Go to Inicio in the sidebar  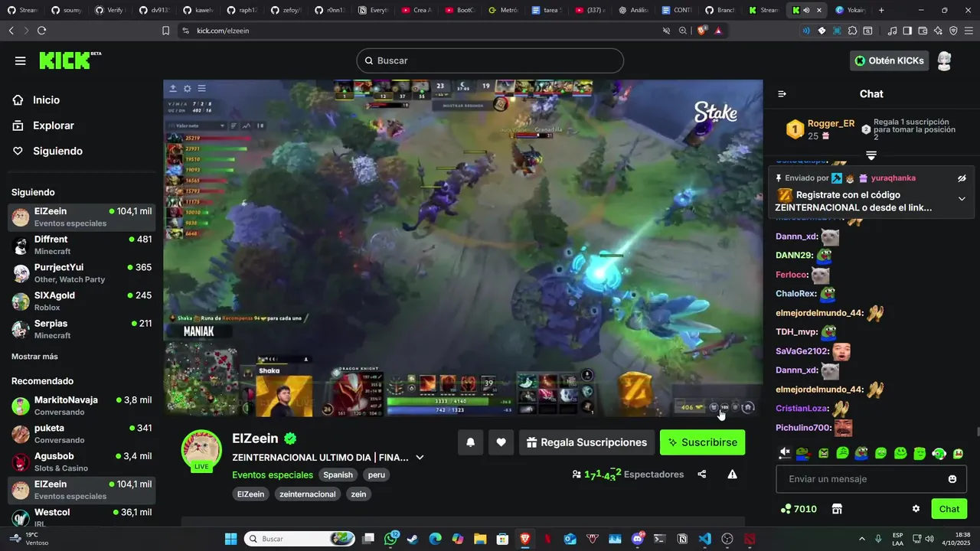point(46,100)
